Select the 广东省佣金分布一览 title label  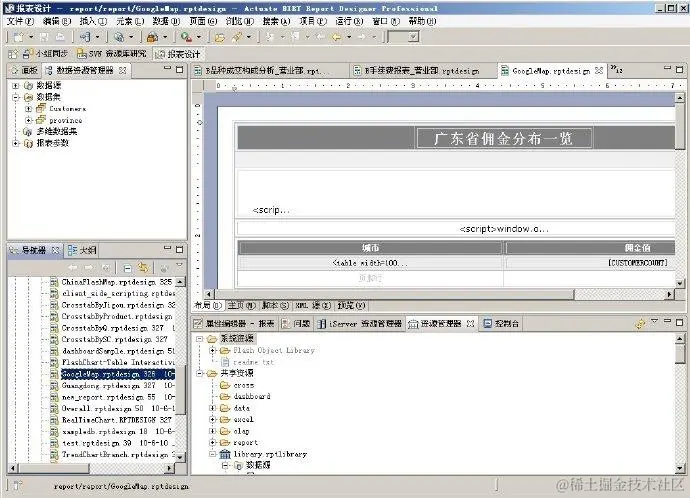(x=504, y=139)
